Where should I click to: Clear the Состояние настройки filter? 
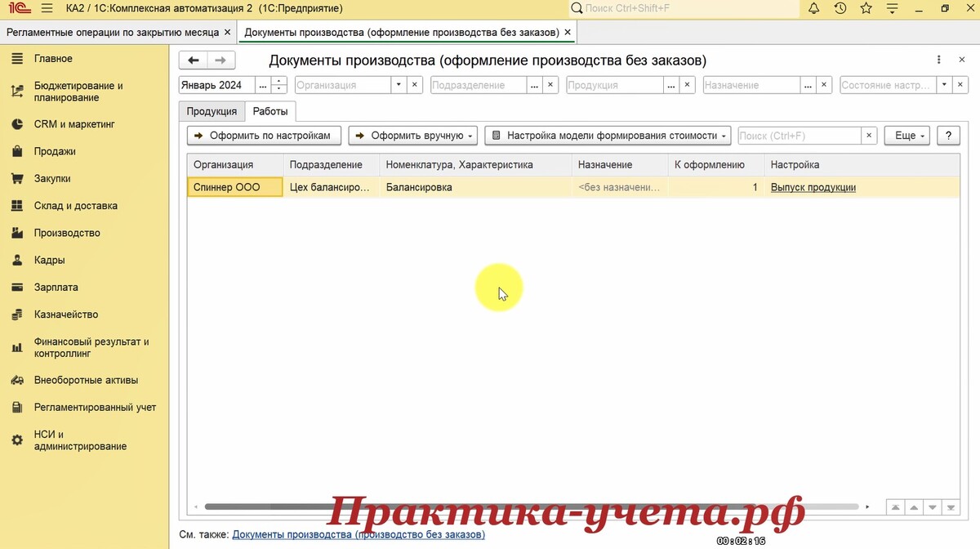pos(961,85)
